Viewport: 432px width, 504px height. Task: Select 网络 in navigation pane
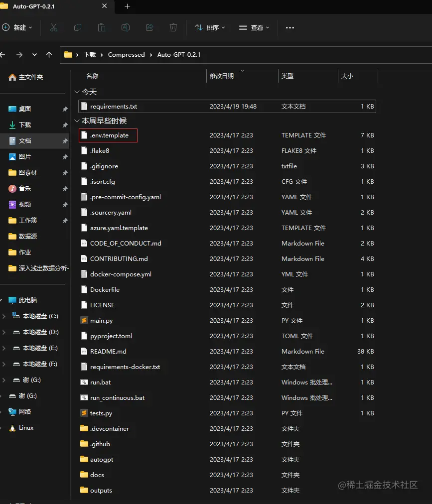[19, 412]
